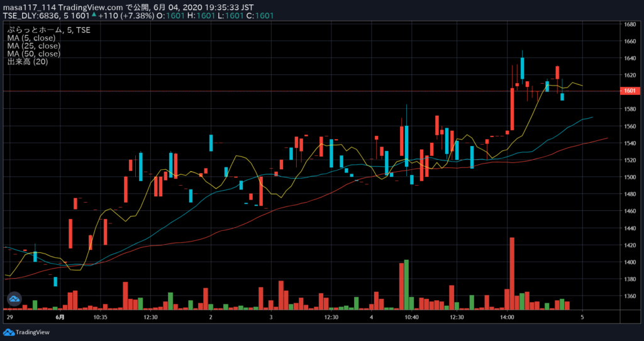Image resolution: width=644 pixels, height=341 pixels.
Task: Click the tallest red volume bar near 14:00
Action: (512, 273)
